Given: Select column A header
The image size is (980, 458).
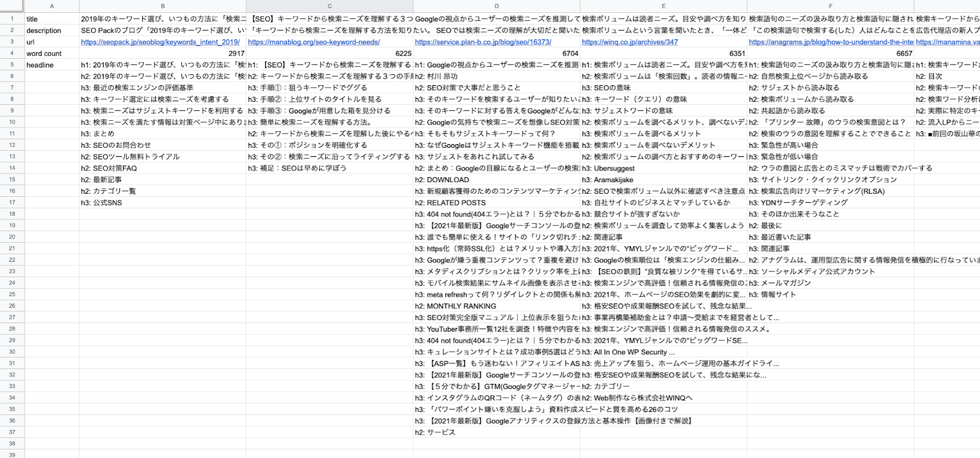Looking at the screenshot, I should (52, 6).
